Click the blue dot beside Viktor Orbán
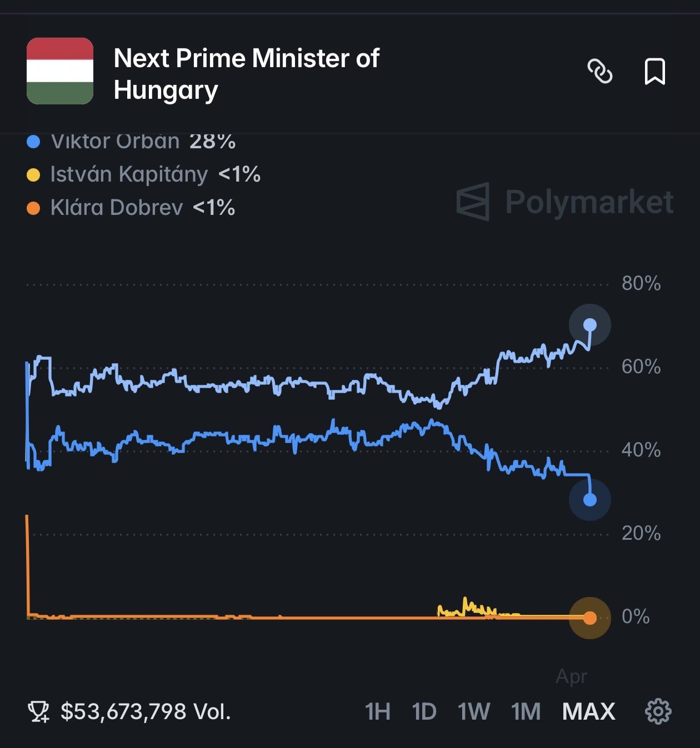Viewport: 700px width, 748px height. (34, 142)
